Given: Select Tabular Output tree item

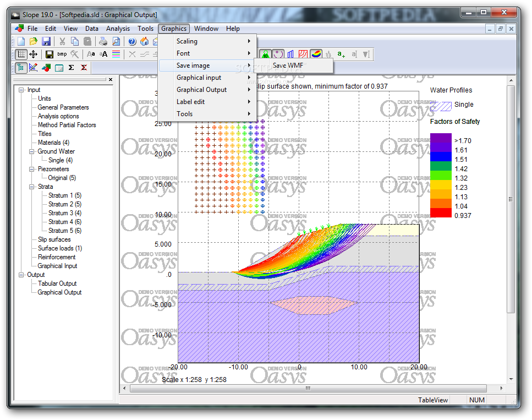Looking at the screenshot, I should pos(57,283).
